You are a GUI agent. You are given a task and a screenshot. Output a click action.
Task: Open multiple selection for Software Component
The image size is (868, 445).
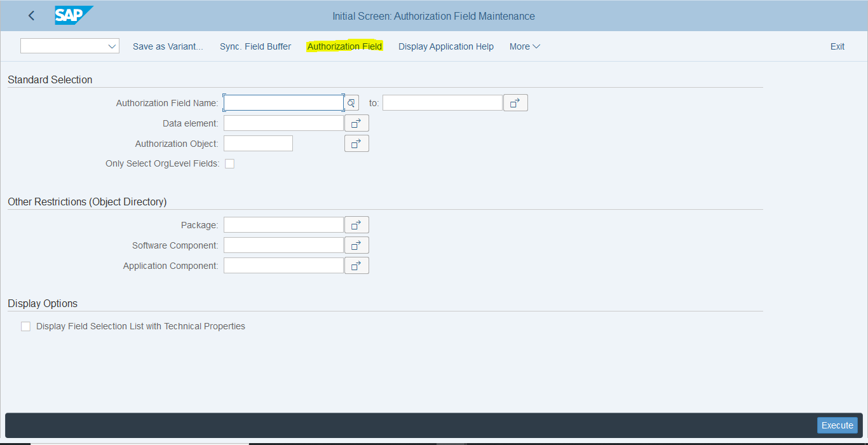coord(356,245)
